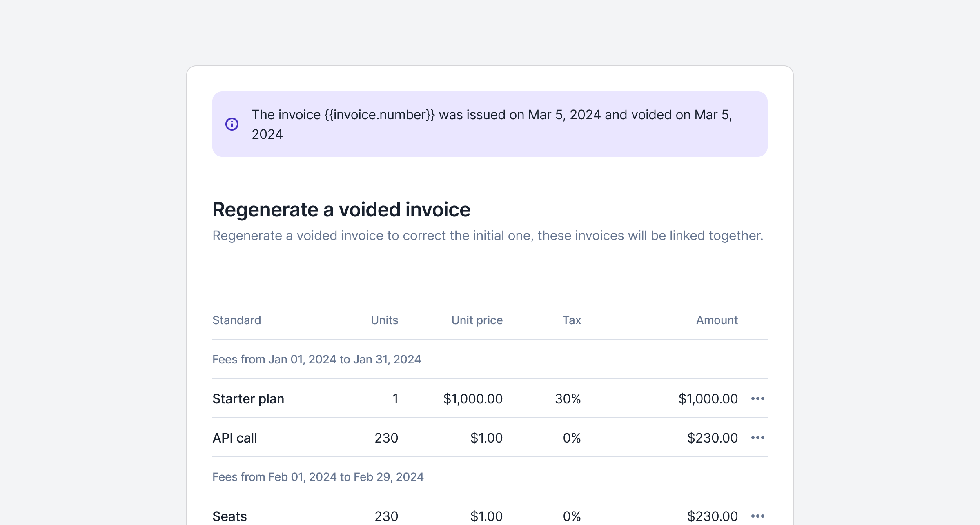Click the Units column header

(x=384, y=320)
